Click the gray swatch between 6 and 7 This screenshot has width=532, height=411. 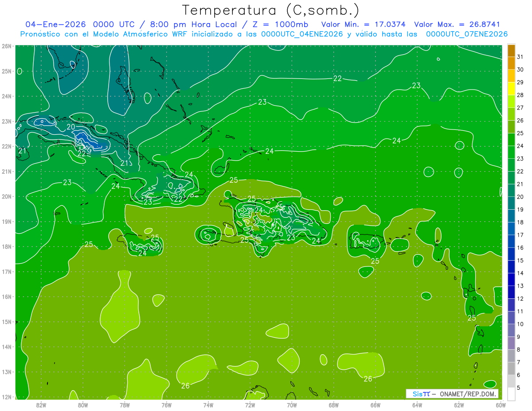click(x=511, y=369)
